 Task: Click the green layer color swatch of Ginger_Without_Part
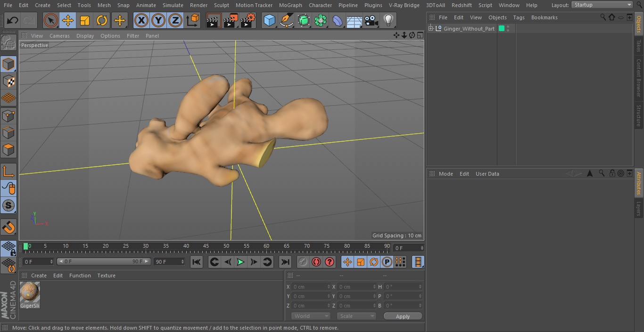tap(502, 29)
